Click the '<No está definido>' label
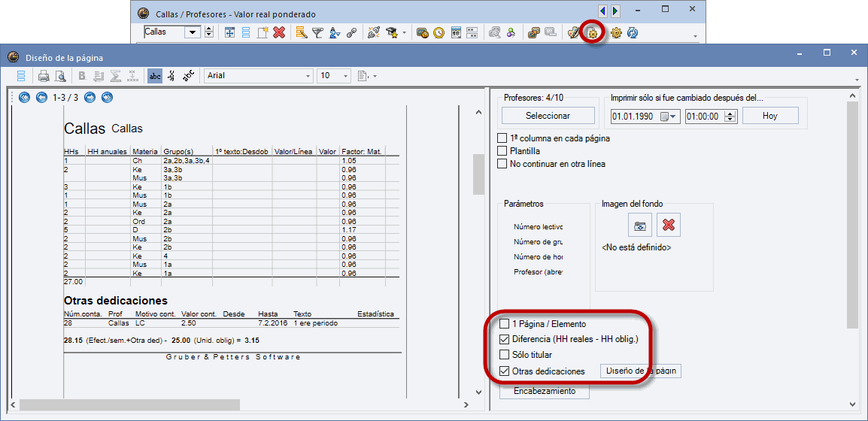Screen dimensions: 868x421 click(636, 247)
